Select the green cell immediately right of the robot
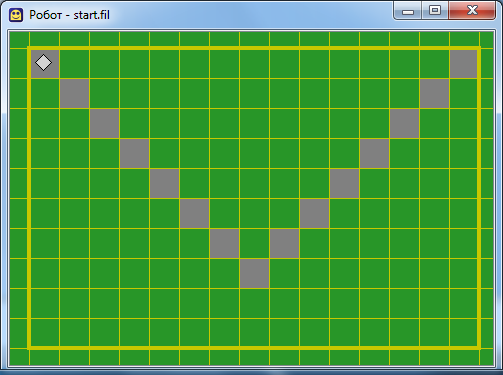 (x=74, y=64)
